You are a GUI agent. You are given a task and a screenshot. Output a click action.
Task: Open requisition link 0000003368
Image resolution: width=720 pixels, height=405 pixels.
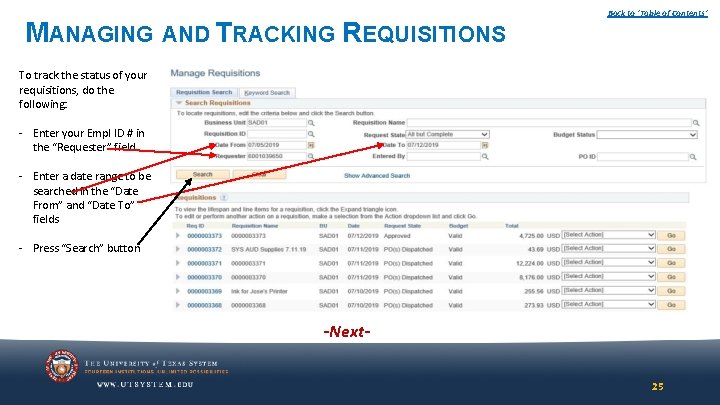click(204, 305)
